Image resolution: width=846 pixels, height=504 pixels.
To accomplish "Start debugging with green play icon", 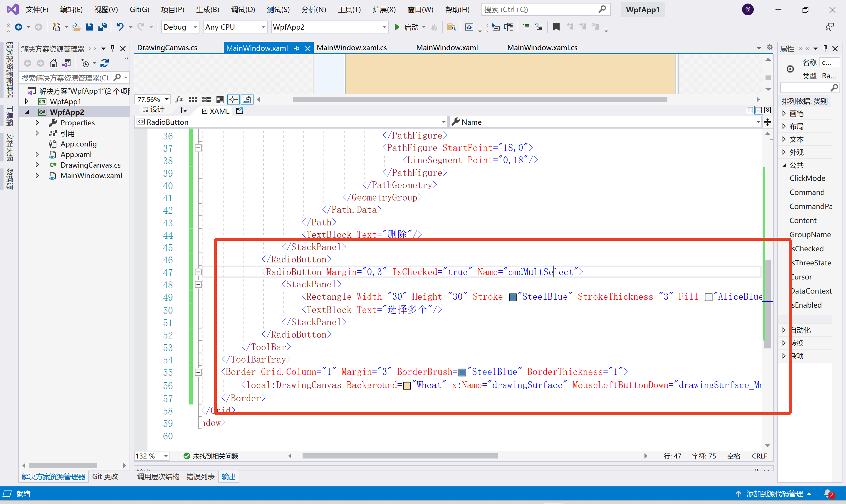I will pyautogui.click(x=397, y=27).
